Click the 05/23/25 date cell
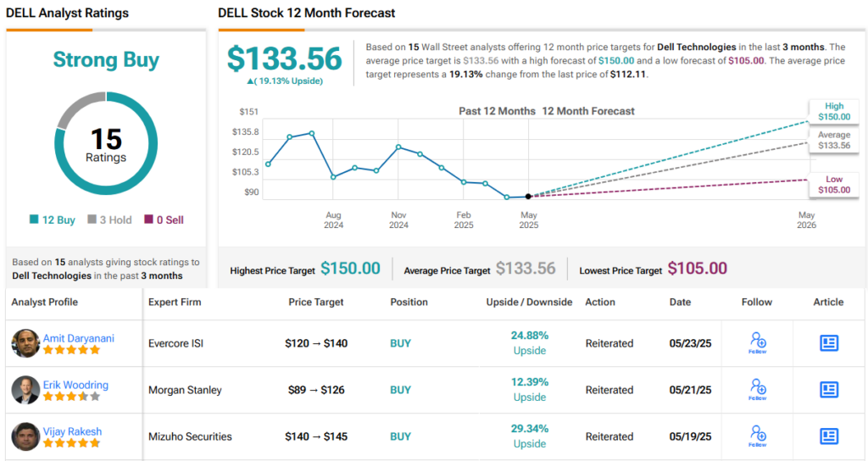 click(x=690, y=343)
